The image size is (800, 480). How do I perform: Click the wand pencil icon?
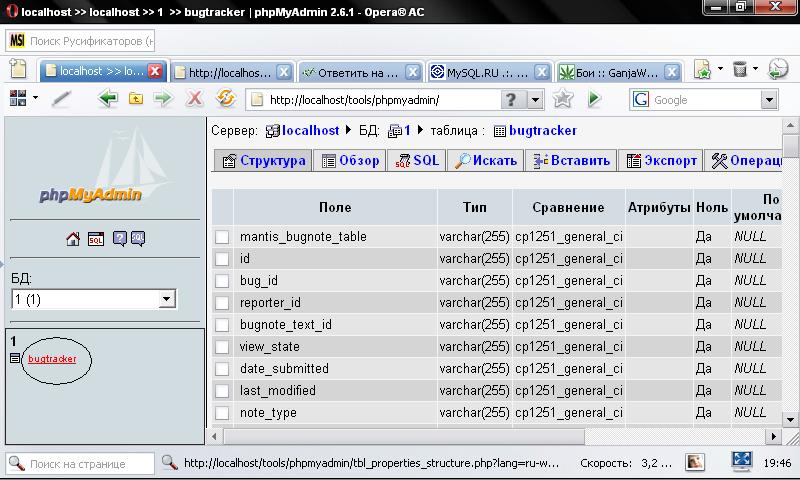coord(61,98)
